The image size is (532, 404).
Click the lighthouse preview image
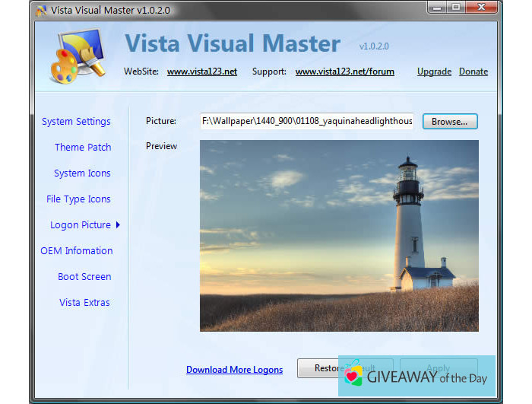(339, 235)
